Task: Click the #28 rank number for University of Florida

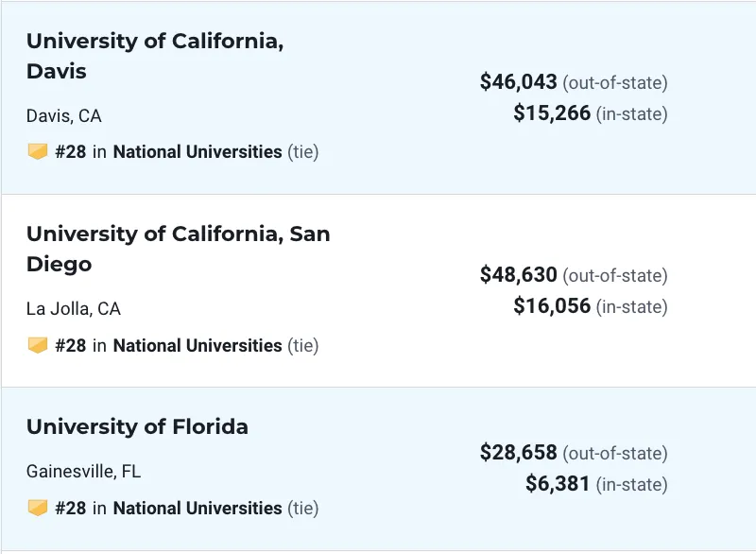Action: pos(70,509)
